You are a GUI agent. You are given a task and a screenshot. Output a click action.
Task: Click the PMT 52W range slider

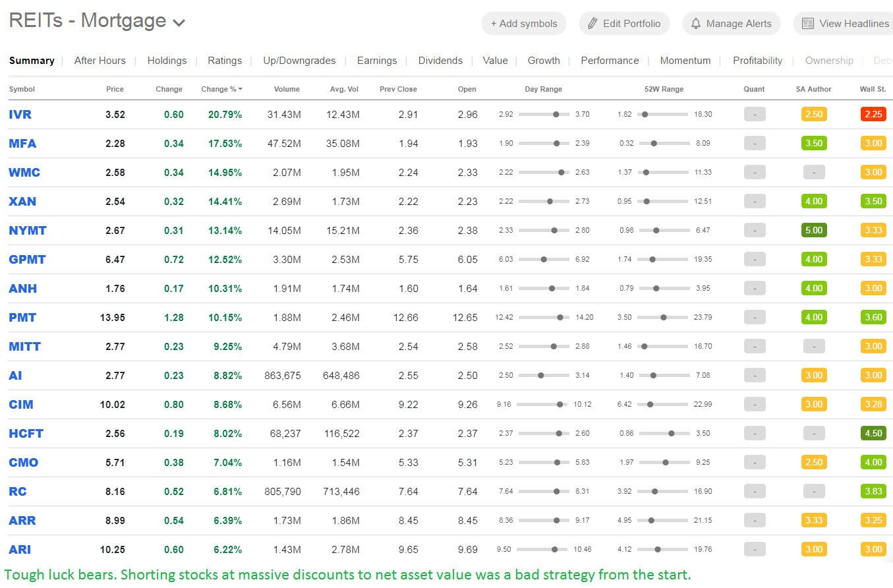tap(663, 318)
